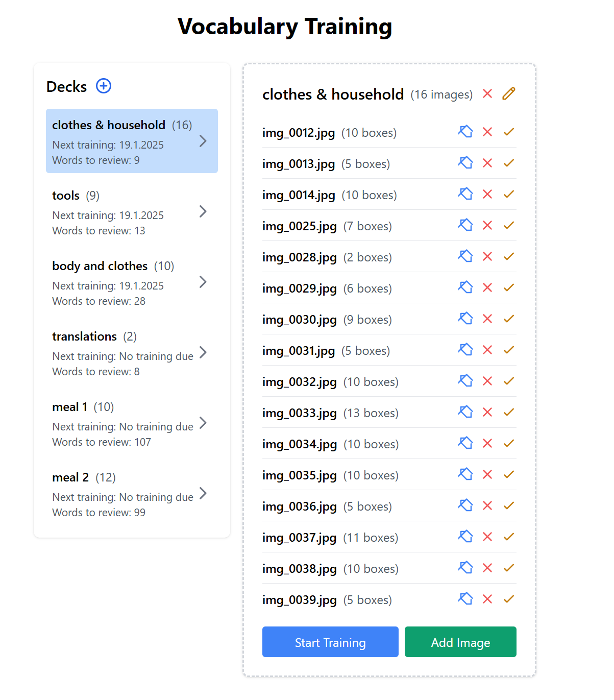
Task: Click the img_0028.jpg file name
Action: [x=300, y=257]
